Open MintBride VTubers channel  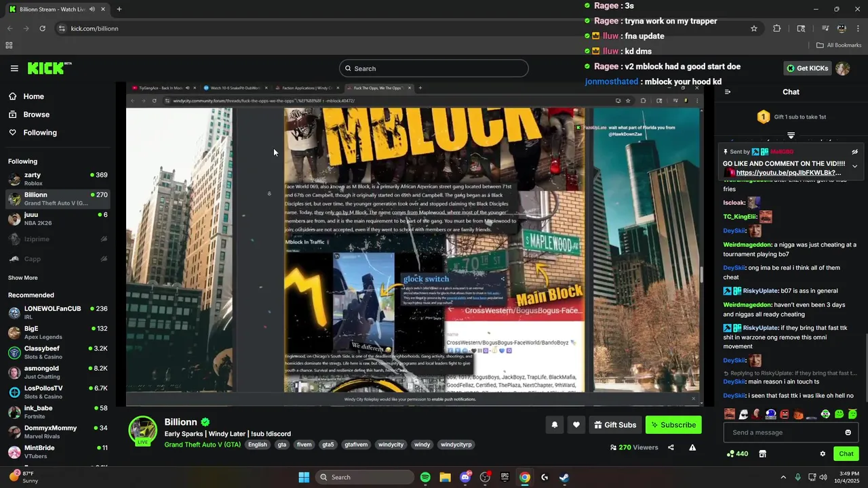coord(58,451)
